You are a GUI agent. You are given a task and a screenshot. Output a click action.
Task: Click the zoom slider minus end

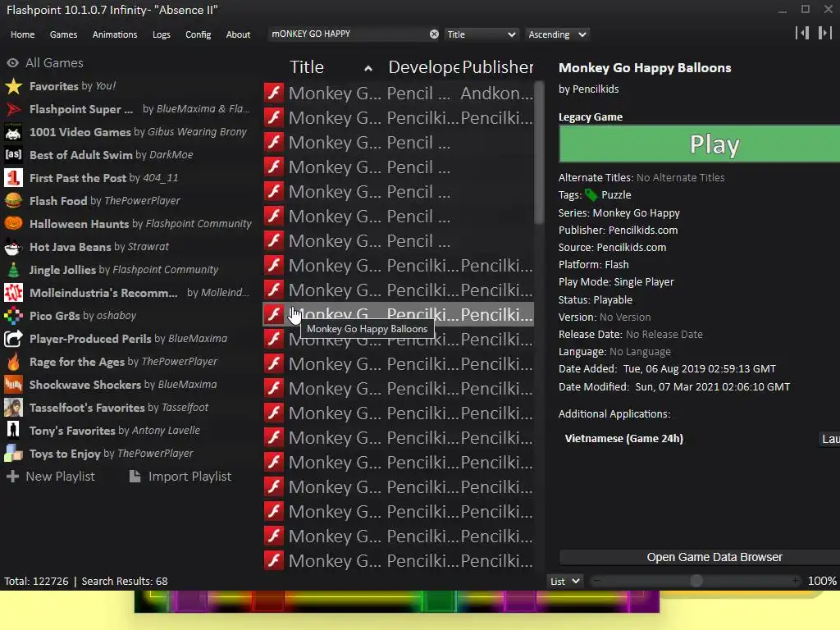click(597, 582)
